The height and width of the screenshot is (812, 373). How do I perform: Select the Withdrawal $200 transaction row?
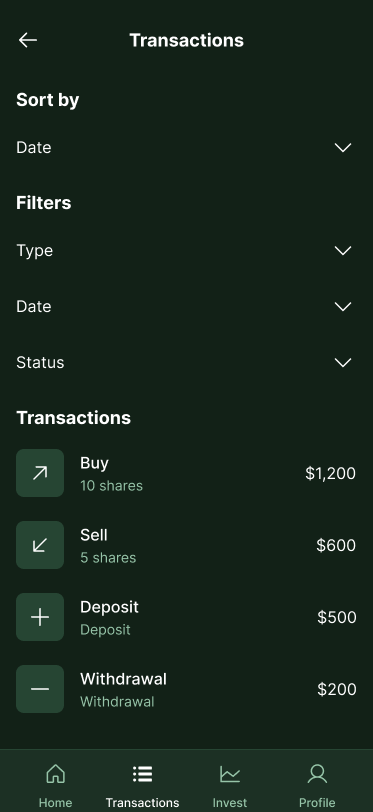click(x=186, y=689)
